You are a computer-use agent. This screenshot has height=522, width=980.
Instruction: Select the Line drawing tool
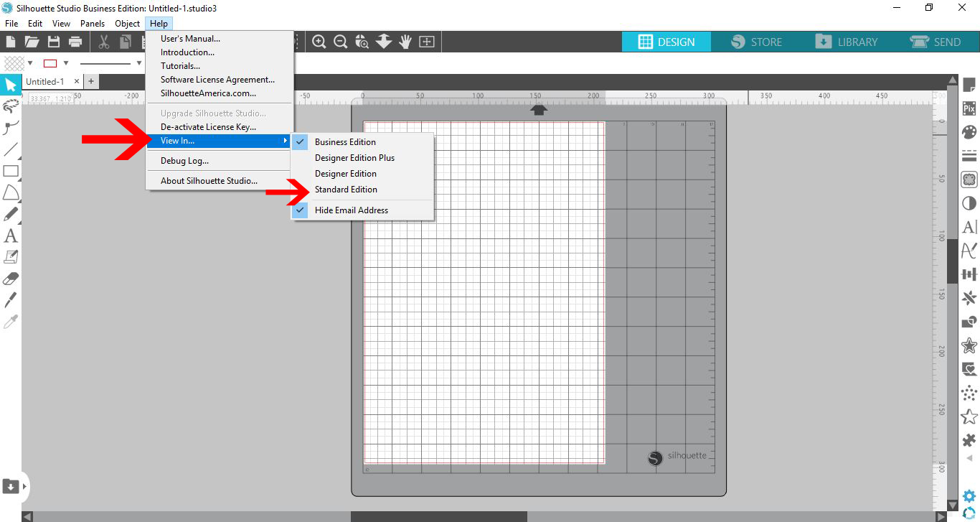[x=10, y=149]
